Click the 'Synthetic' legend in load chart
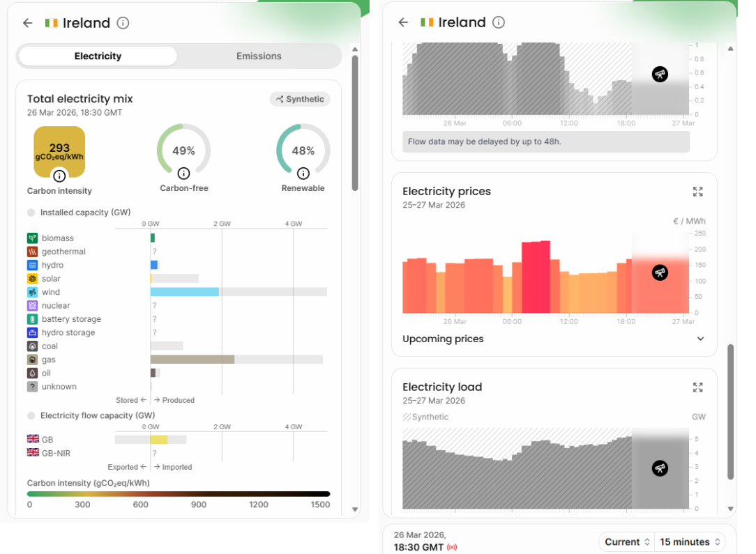 [x=425, y=417]
